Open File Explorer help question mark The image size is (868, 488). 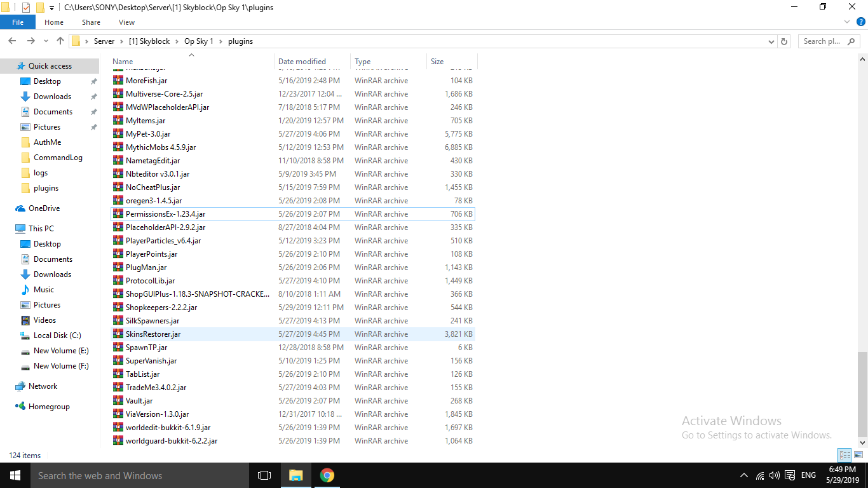coord(861,22)
